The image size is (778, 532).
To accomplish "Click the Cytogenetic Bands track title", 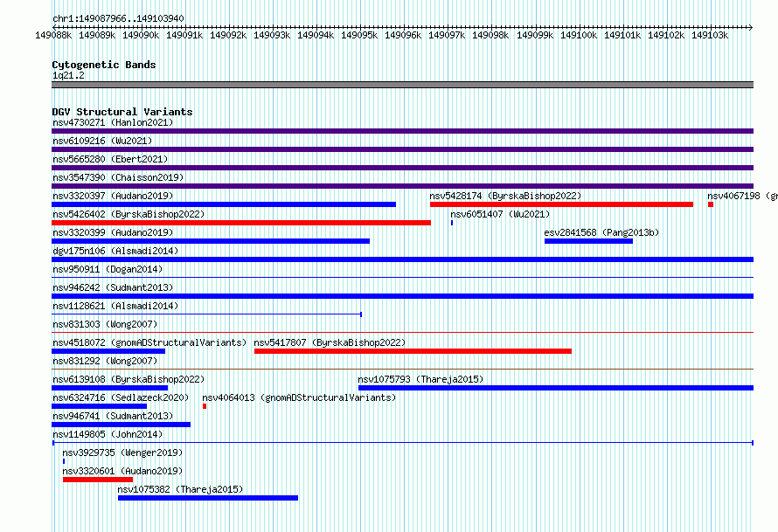I will click(x=104, y=65).
